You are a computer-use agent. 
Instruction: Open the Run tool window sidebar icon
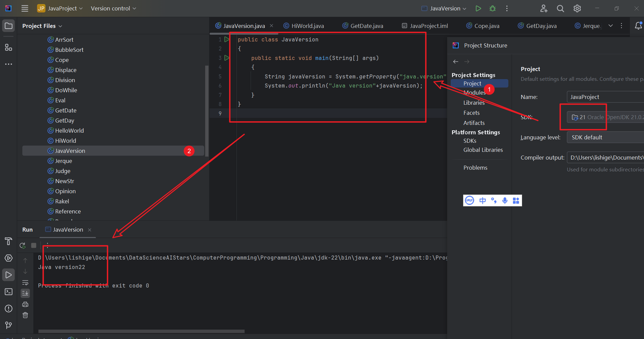coord(8,275)
